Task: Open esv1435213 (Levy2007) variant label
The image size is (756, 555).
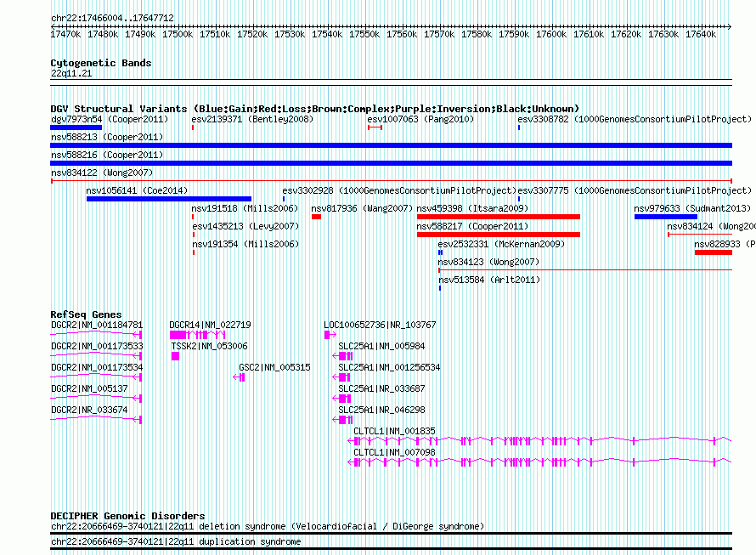Action: tap(245, 226)
